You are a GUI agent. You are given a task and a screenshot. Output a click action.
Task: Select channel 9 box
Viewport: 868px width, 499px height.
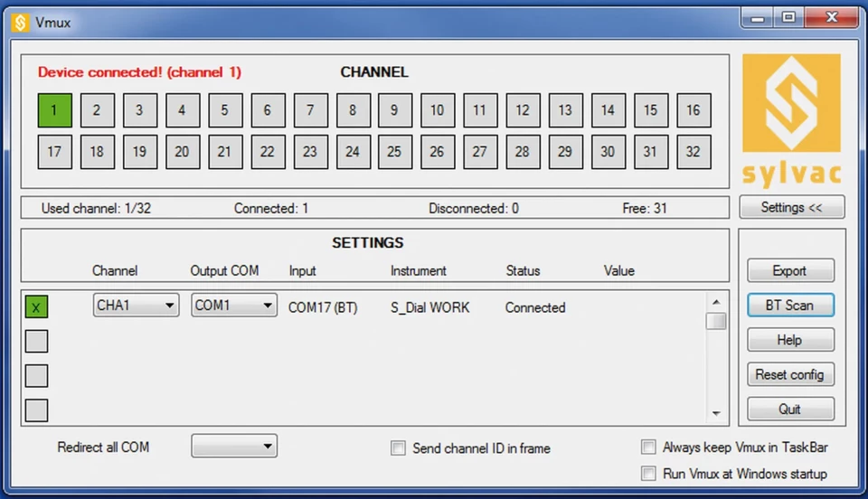[394, 110]
